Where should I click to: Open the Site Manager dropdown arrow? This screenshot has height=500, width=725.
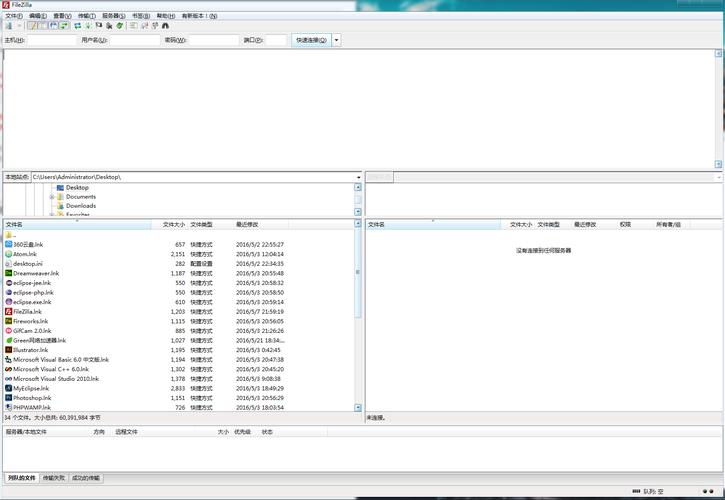coord(19,26)
